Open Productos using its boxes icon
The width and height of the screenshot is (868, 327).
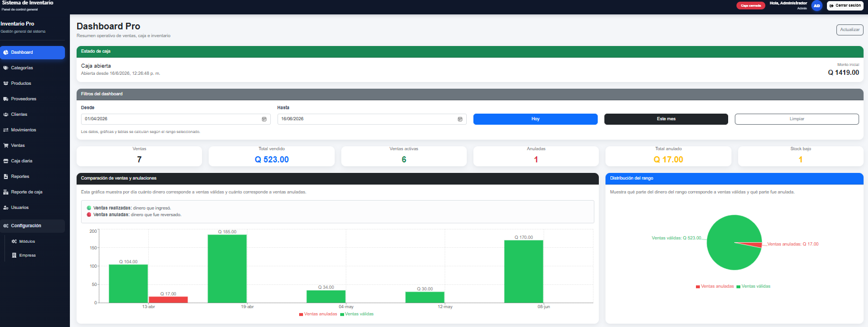(x=6, y=83)
